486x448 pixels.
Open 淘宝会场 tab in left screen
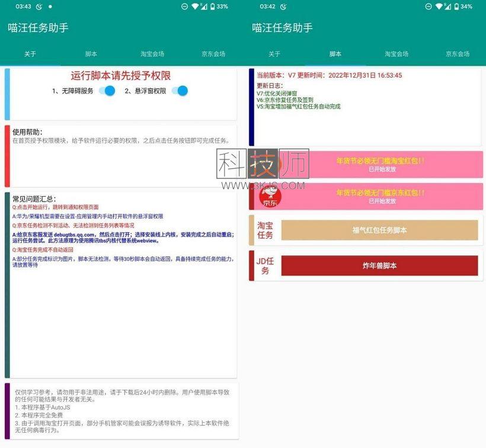tap(152, 54)
